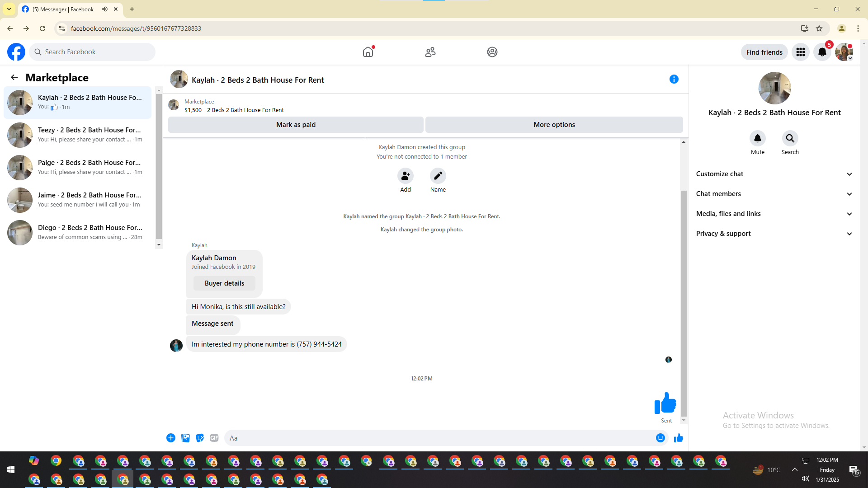Image resolution: width=868 pixels, height=488 pixels.
Task: Go to the Home feed icon
Action: (x=368, y=52)
